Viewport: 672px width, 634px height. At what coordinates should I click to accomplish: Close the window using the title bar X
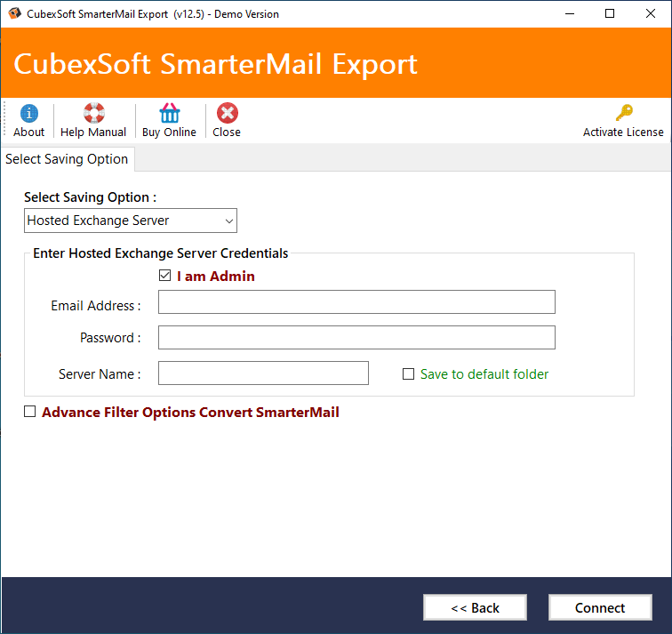[x=651, y=13]
